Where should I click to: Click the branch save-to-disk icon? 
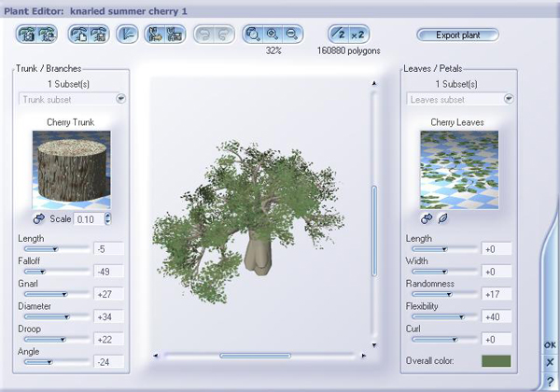175,35
